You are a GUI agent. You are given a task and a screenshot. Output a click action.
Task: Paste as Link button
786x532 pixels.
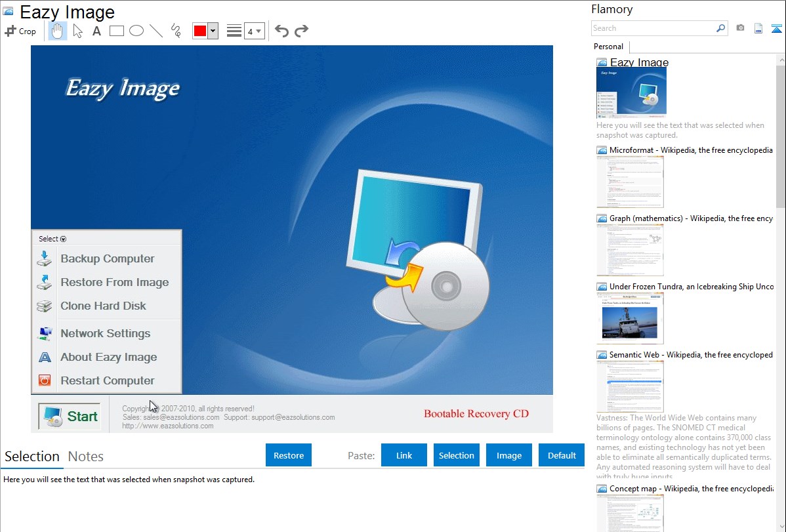404,455
